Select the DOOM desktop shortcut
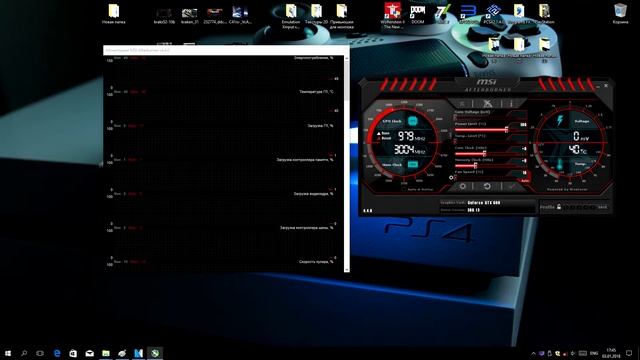 (418, 14)
